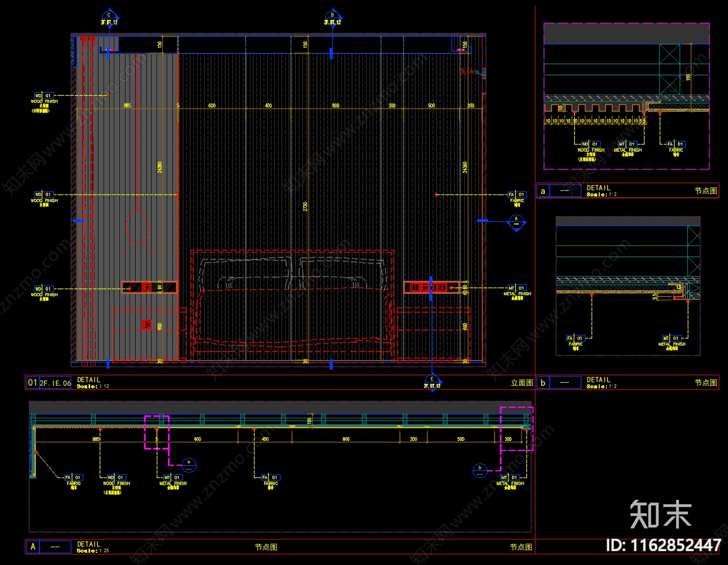Screen dimensions: 728x565
Task: Click the '100' vertical dimension in detail a
Action: click(688, 77)
